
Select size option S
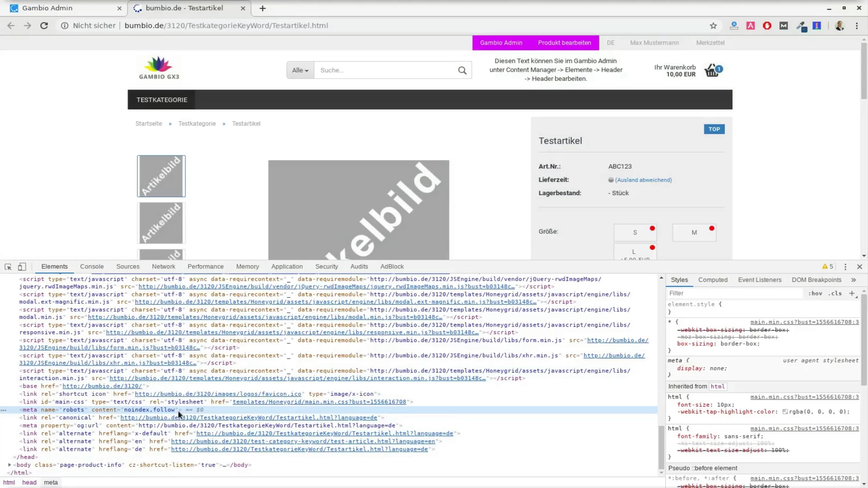coord(635,233)
